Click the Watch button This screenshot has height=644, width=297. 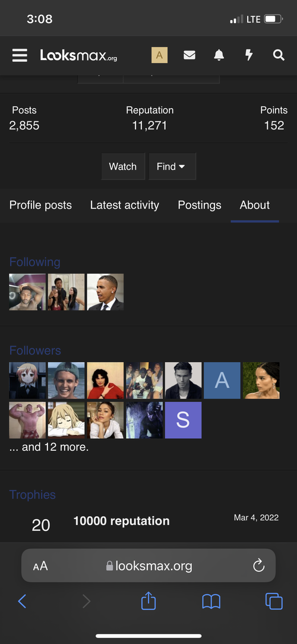123,167
